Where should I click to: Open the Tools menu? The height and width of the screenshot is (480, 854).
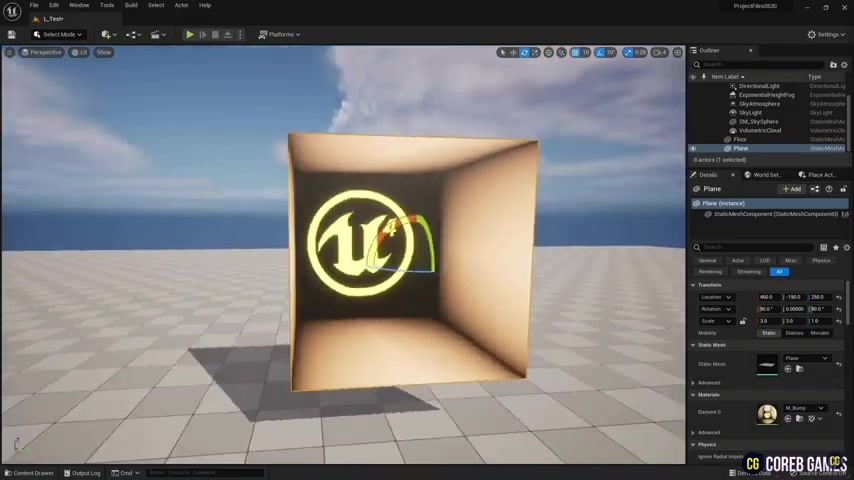click(x=107, y=5)
